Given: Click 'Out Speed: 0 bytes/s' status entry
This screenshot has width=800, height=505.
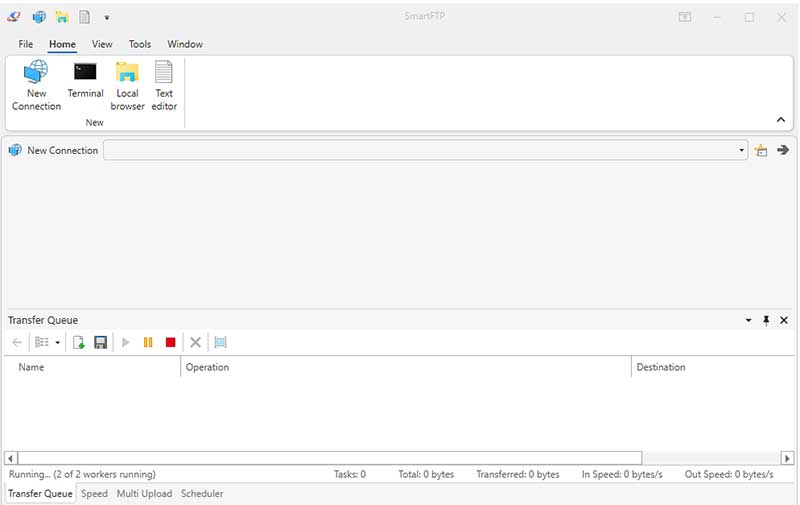Looking at the screenshot, I should click(x=729, y=474).
